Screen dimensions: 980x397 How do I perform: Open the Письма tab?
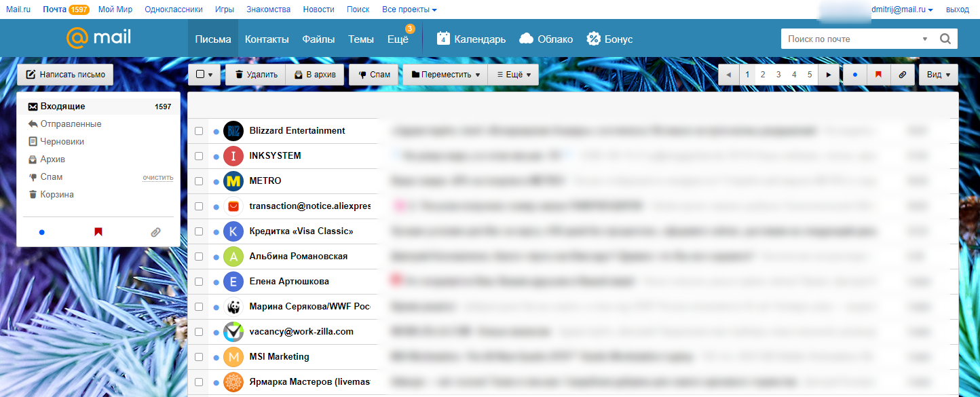pos(213,39)
